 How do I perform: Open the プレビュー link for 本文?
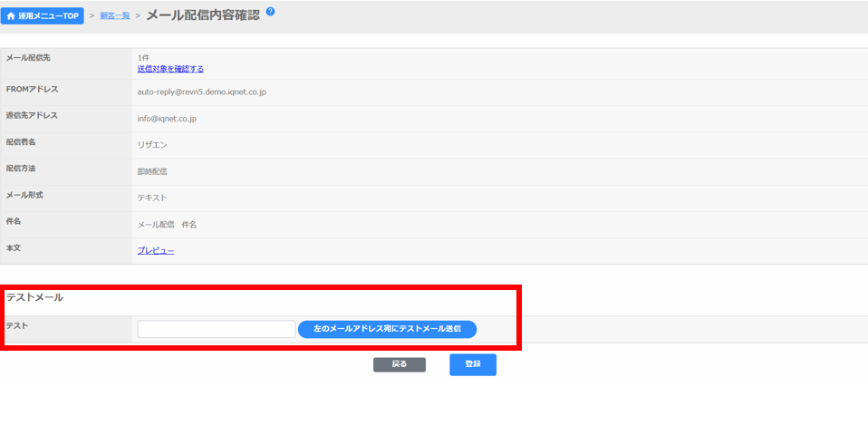coord(155,250)
